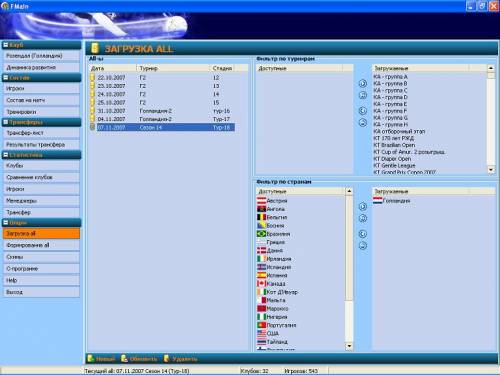Click the Portugal flag icon in country list
The width and height of the screenshot is (500, 375).
(261, 325)
